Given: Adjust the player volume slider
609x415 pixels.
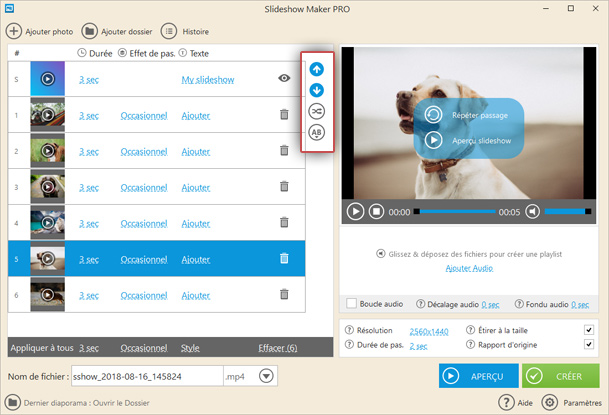Looking at the screenshot, I should [x=567, y=212].
